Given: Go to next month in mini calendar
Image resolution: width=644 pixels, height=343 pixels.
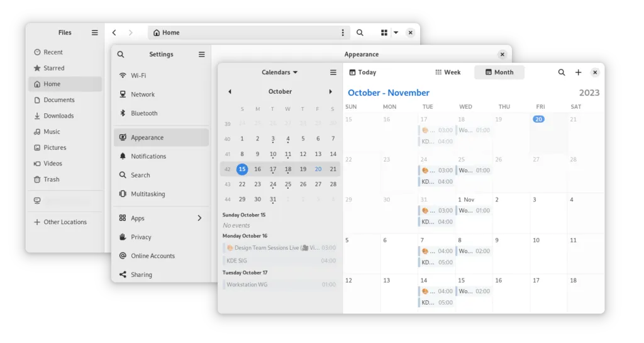Looking at the screenshot, I should tap(331, 92).
